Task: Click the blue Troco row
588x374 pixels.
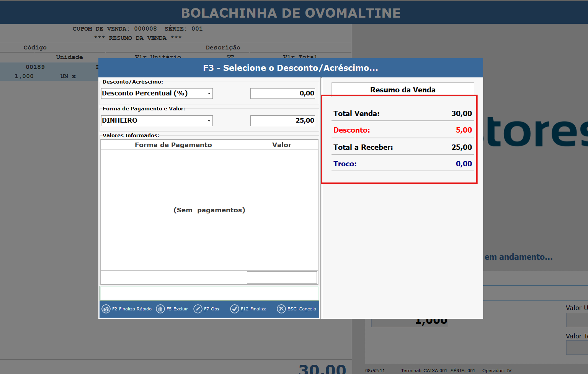Action: [x=402, y=164]
